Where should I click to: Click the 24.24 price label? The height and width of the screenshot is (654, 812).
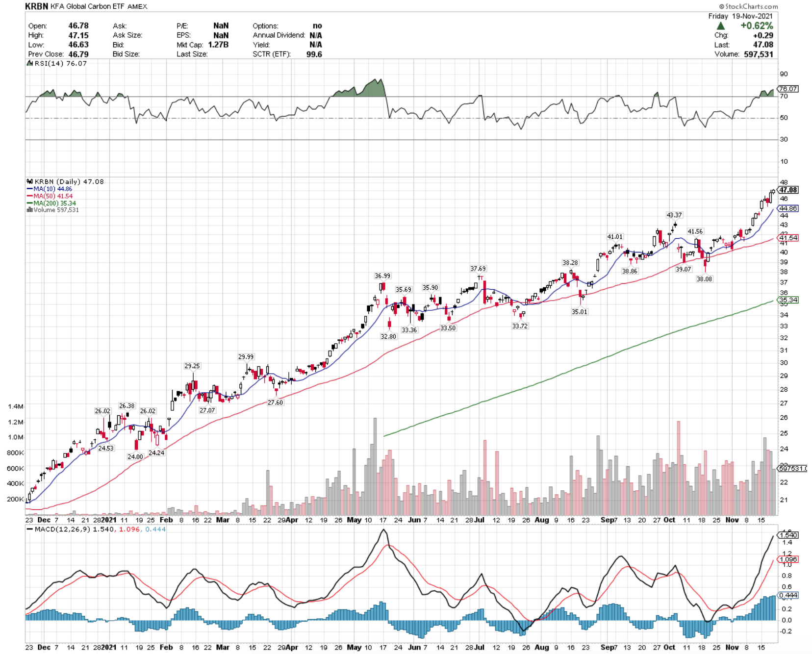pos(156,453)
